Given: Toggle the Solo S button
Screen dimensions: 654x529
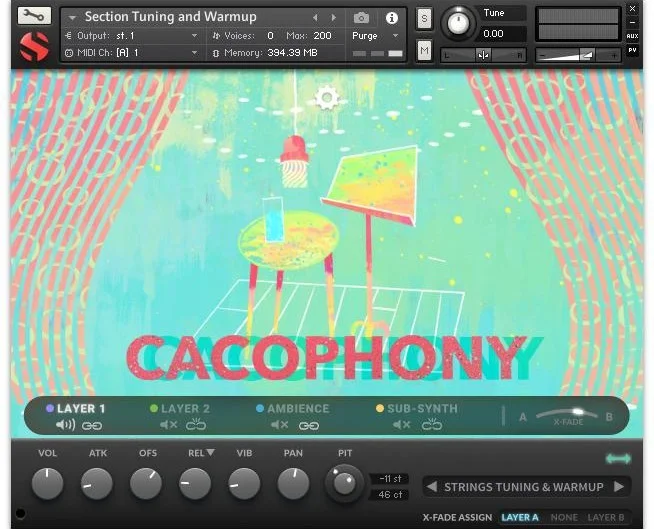Looking at the screenshot, I should tap(424, 18).
